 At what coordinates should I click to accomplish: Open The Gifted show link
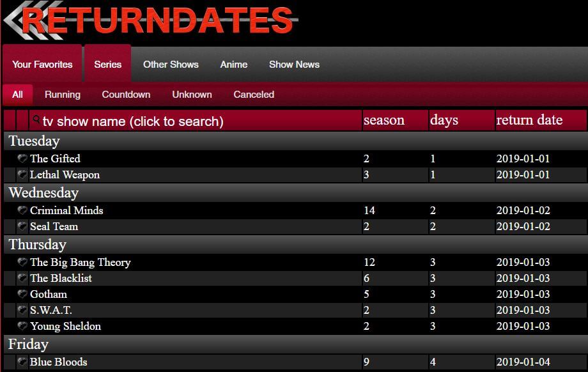coord(55,159)
